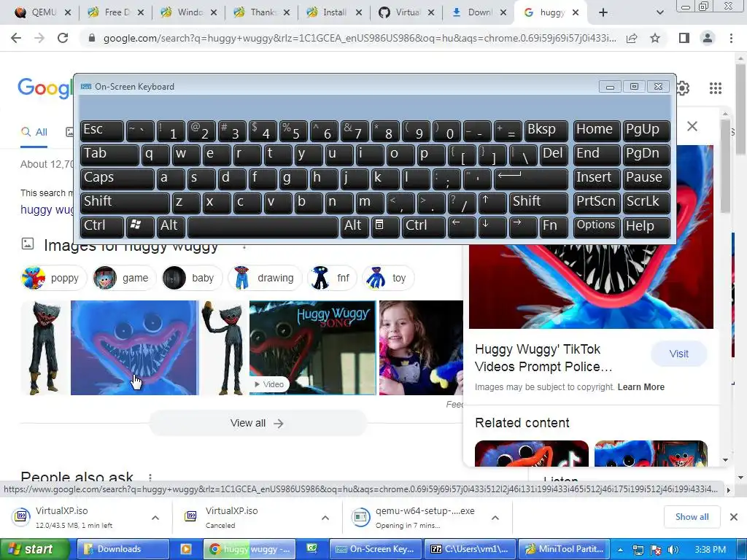Screen dimensions: 747x560
Task: Toggle the left Shift key on the On-Screen Keyboard
Action: tap(125, 203)
